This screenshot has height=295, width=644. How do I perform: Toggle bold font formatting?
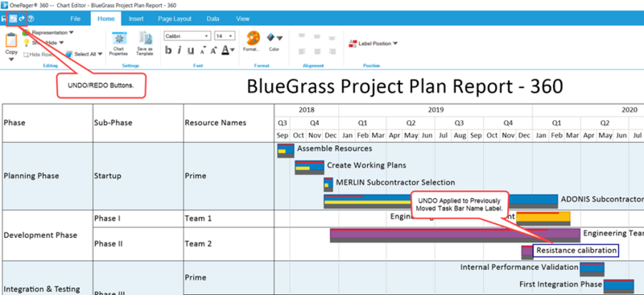coord(168,51)
